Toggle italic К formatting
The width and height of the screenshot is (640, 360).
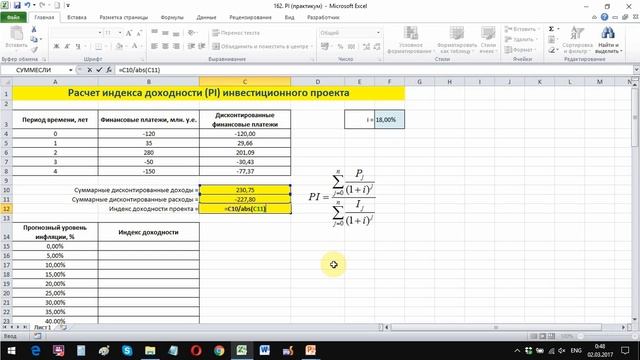point(67,47)
